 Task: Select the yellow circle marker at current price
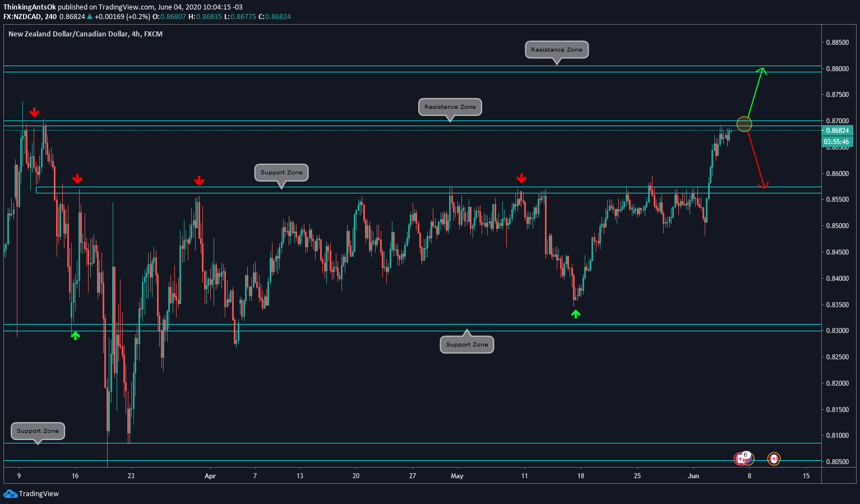point(744,124)
